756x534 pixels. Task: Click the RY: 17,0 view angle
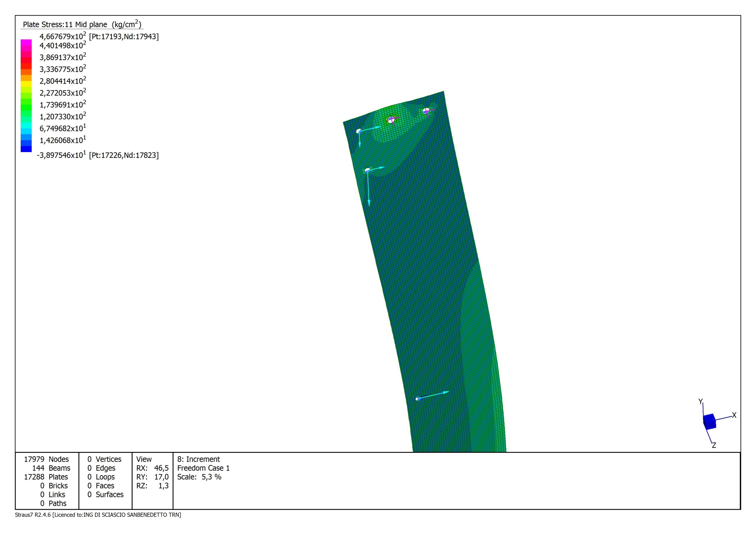[152, 477]
